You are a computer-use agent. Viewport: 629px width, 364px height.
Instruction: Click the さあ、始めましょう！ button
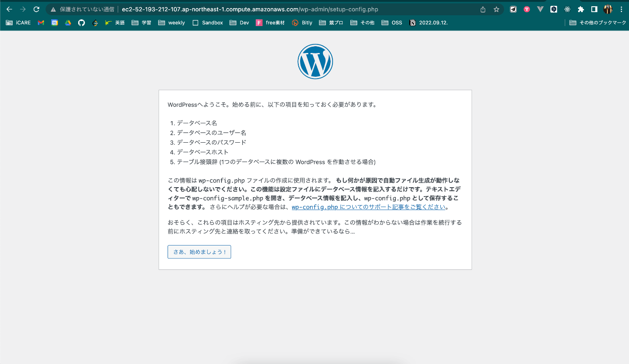point(199,252)
